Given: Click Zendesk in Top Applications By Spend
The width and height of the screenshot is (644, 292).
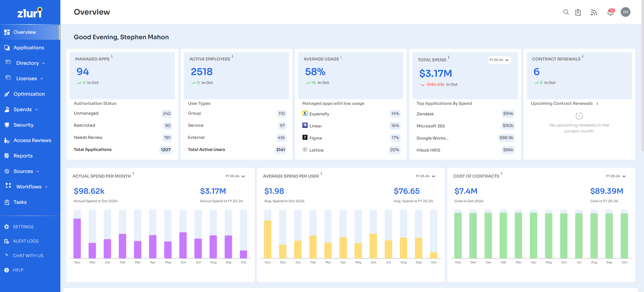Looking at the screenshot, I should pyautogui.click(x=425, y=114).
